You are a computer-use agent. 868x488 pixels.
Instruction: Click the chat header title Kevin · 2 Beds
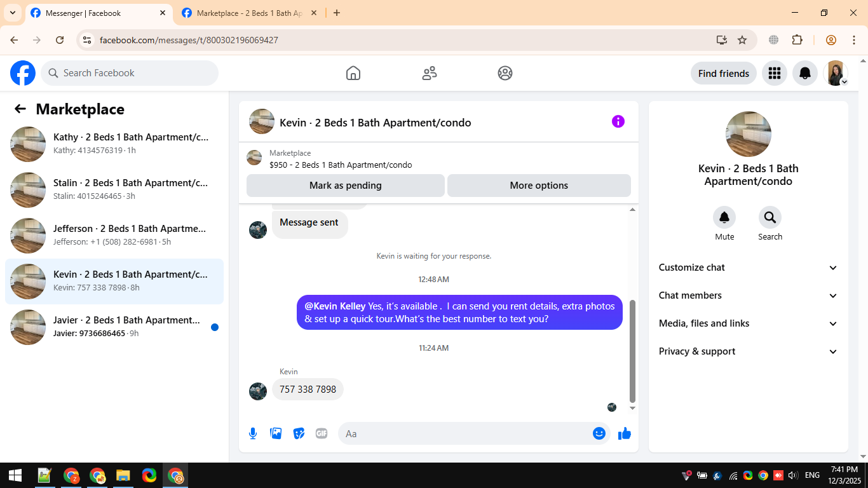pyautogui.click(x=376, y=123)
